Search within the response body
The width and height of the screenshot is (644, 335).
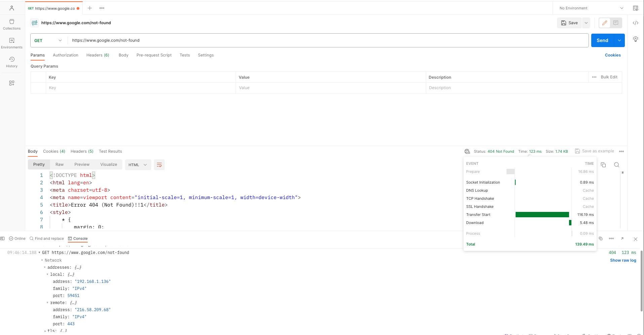pyautogui.click(x=617, y=165)
